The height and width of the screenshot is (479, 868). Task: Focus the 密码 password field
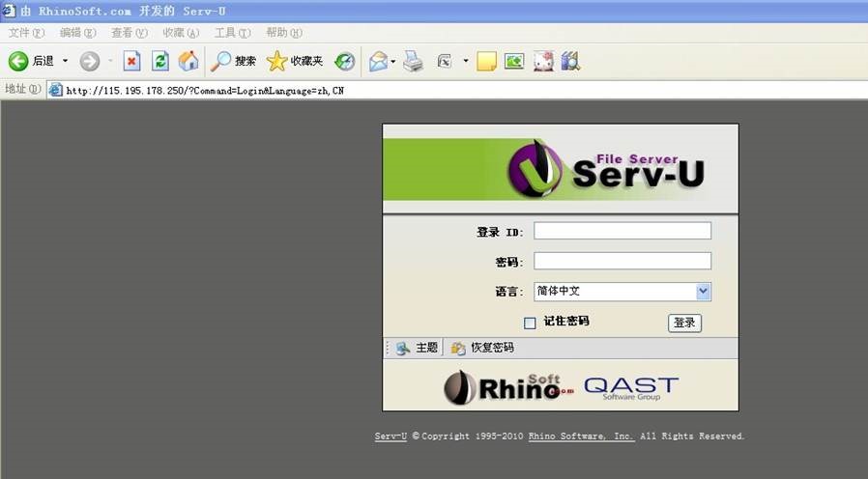pos(622,261)
